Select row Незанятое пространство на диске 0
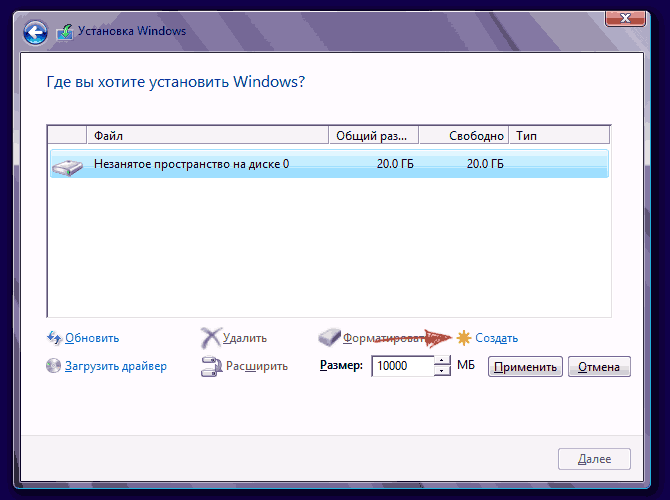Screen dimensions: 670x500 click(329, 164)
